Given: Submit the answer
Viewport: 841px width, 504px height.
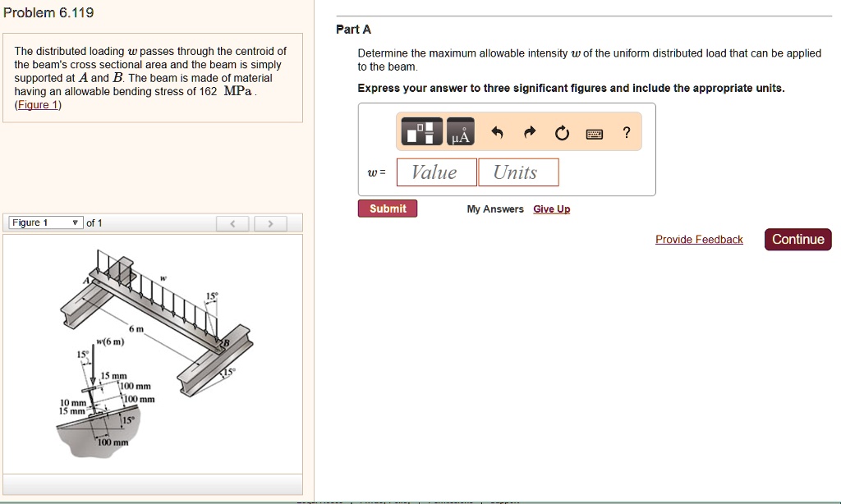Looking at the screenshot, I should tap(387, 208).
